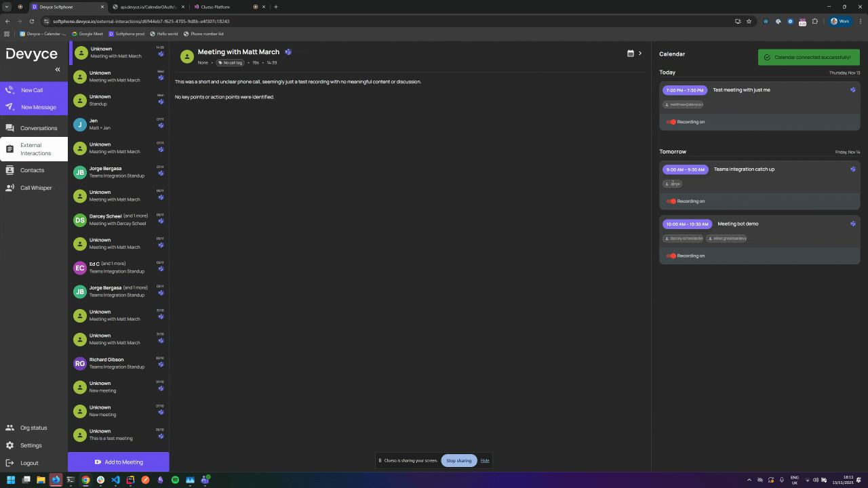Click the 7:00 PM - 7:30 PM time badge
This screenshot has height=488, width=868.
point(685,90)
